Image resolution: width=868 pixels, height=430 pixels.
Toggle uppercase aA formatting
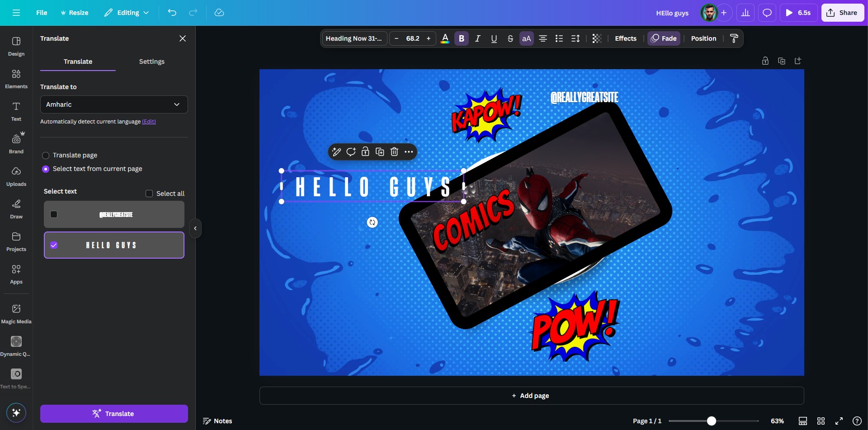click(x=526, y=38)
